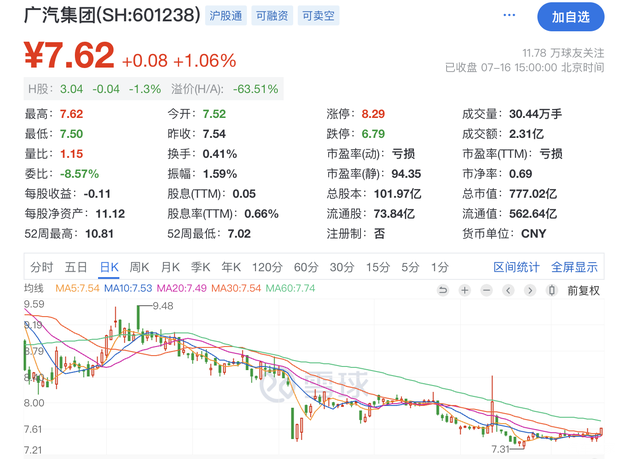Click the chart reset/undo icon
620x459 pixels.
pos(443,290)
